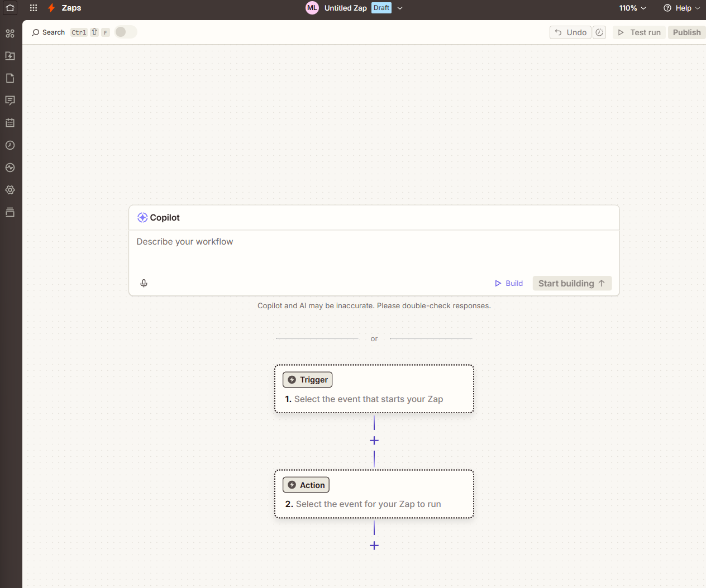Click the Copilot panel title
The width and height of the screenshot is (706, 588).
(165, 218)
